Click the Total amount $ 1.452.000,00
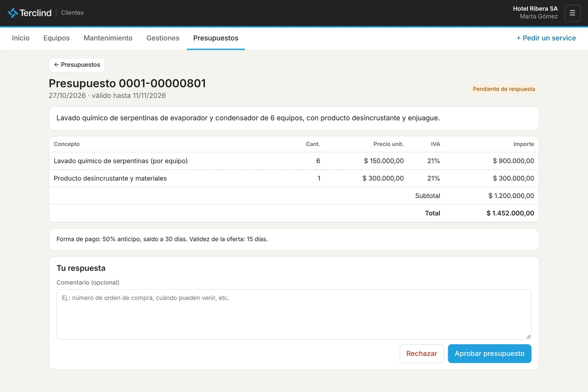 [x=510, y=213]
